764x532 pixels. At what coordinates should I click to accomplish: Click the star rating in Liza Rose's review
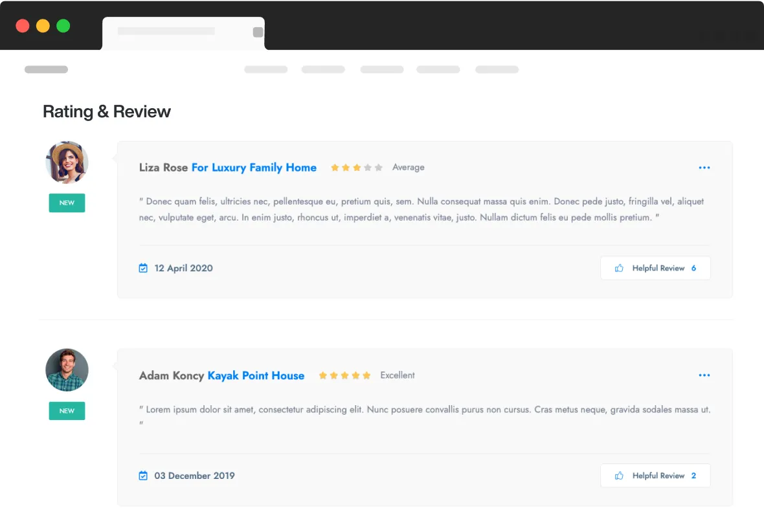coord(357,168)
